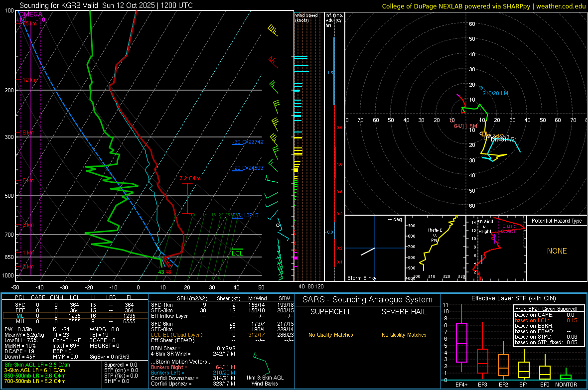Image resolution: width=588 pixels, height=390 pixels.
Task: Click the Theta-E v. Pres plot label
Action: coord(435,235)
